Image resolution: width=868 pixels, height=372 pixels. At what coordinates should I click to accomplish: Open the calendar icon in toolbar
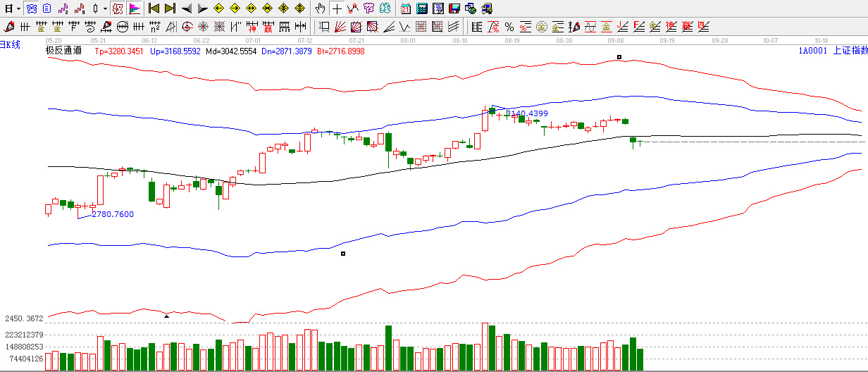tap(406, 9)
